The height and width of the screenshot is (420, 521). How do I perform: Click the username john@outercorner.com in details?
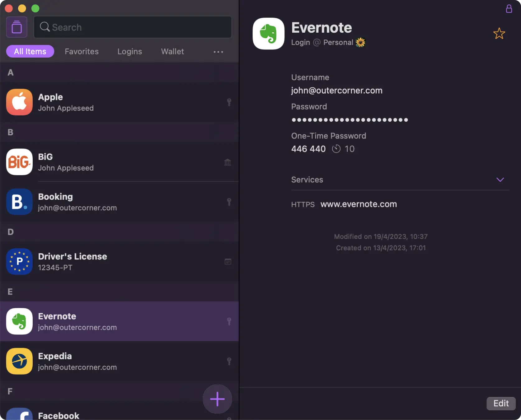pyautogui.click(x=337, y=91)
